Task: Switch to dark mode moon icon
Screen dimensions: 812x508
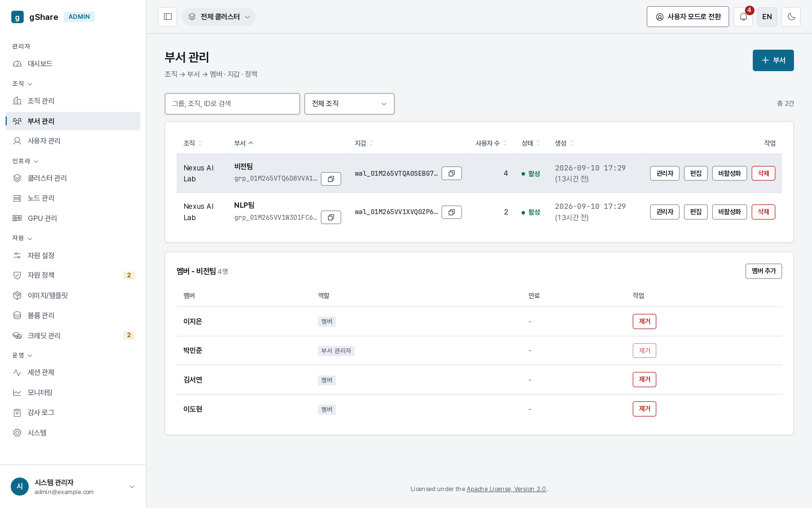Action: click(x=791, y=17)
